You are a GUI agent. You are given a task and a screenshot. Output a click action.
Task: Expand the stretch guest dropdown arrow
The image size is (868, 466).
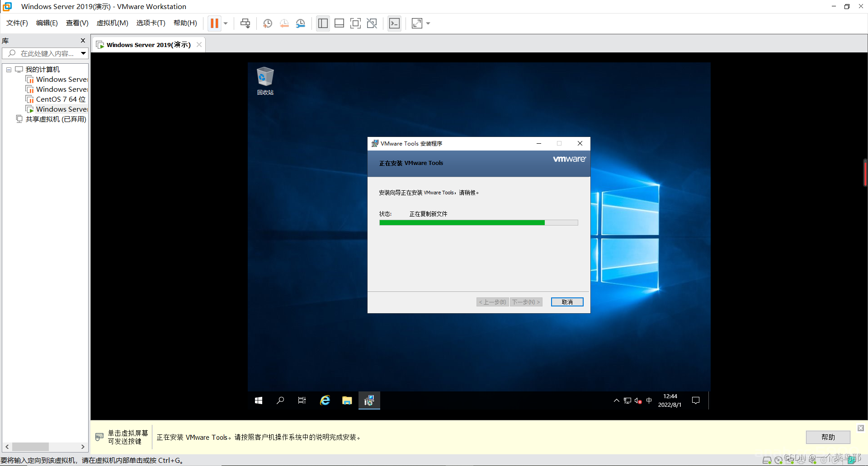point(428,23)
